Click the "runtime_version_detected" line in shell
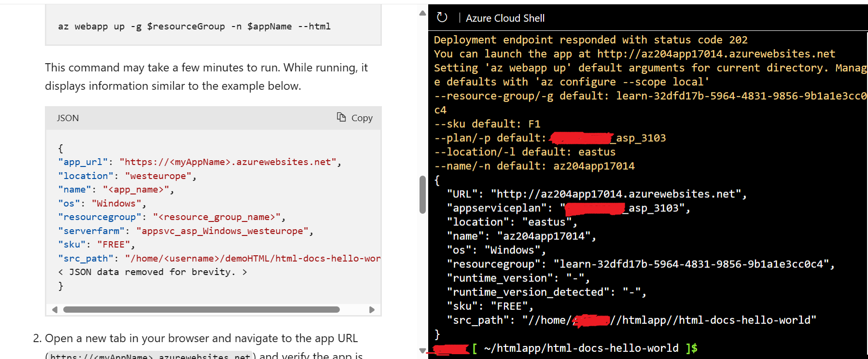Viewport: 868px width, 359px height. (x=546, y=292)
